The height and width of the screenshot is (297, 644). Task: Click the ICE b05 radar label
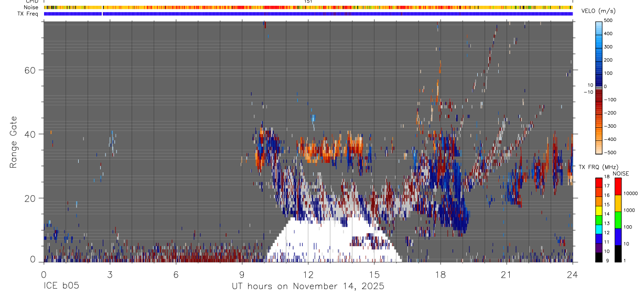coord(60,286)
